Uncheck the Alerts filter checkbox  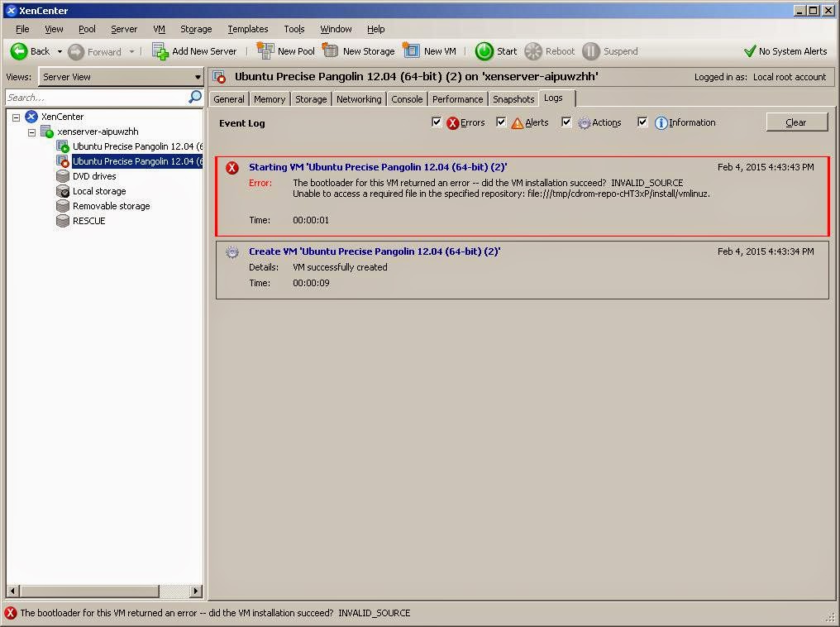(x=501, y=122)
